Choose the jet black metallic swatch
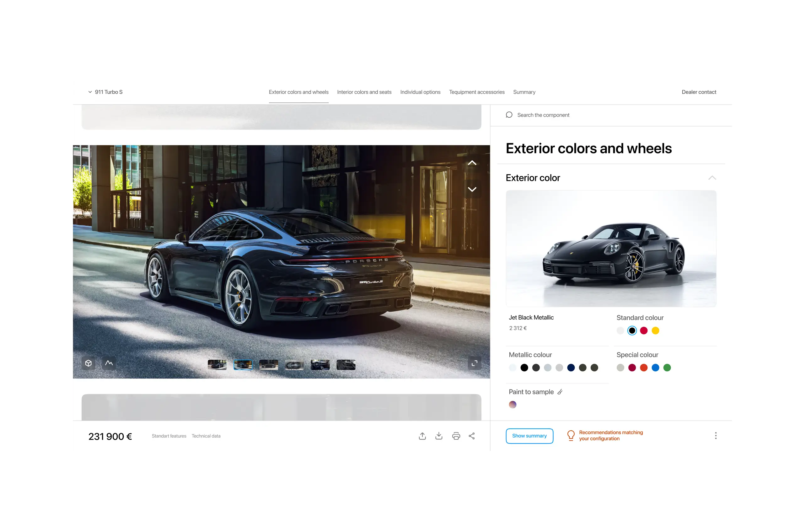805x532 pixels. (524, 368)
